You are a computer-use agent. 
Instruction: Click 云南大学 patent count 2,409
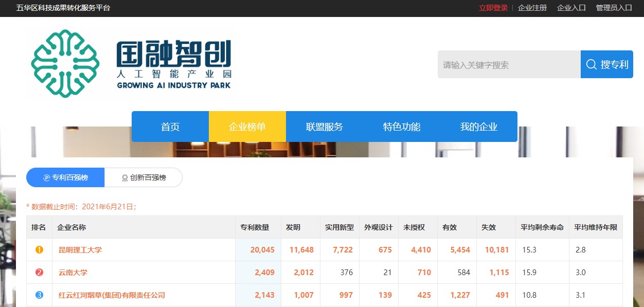click(x=265, y=273)
